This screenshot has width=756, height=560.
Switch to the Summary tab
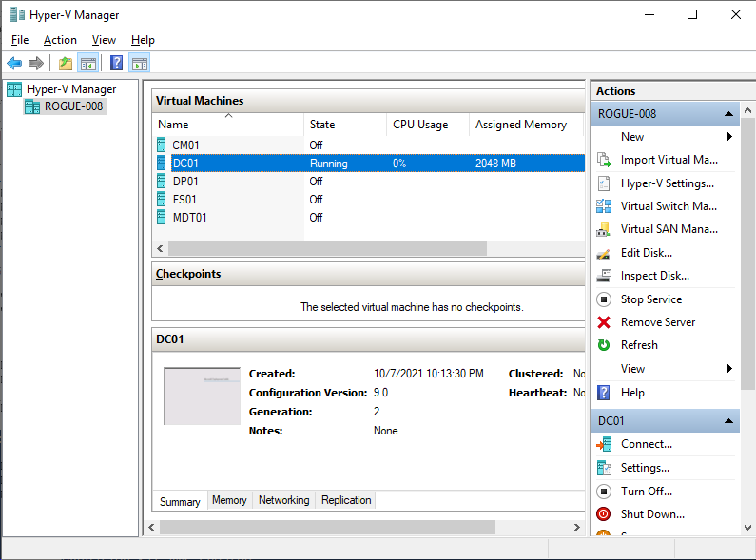180,501
